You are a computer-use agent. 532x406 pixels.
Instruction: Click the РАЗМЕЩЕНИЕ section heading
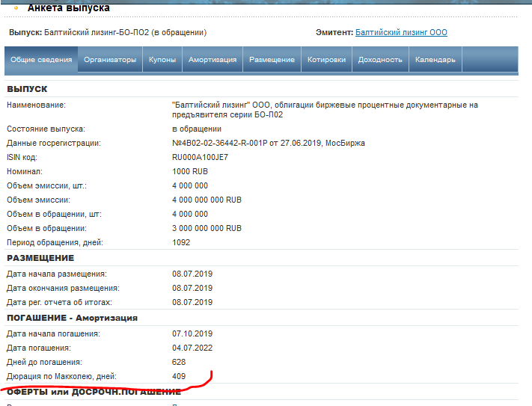[40, 258]
